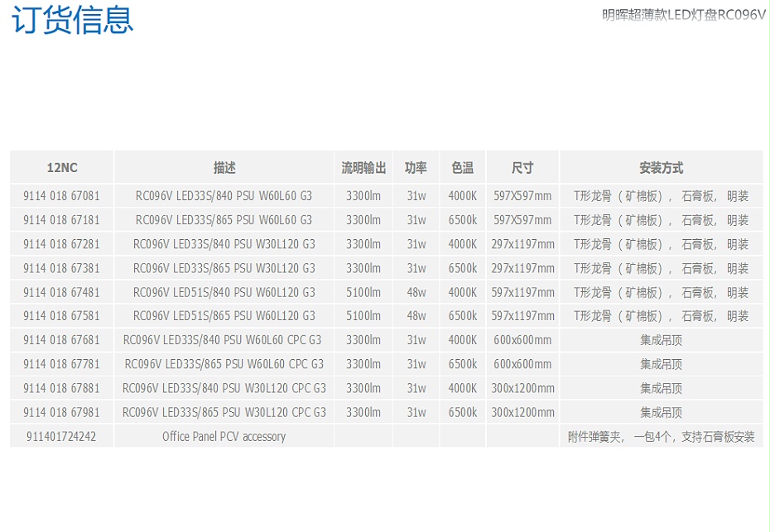Select description RC096V LED51S/865 PSU W60L120 G3
This screenshot has height=532, width=770.
[224, 315]
